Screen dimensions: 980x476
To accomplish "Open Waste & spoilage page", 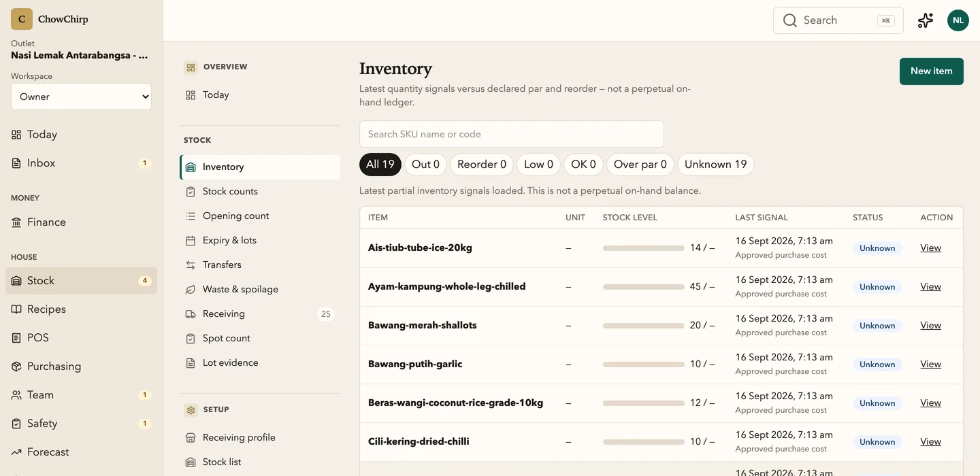I will coord(260,290).
